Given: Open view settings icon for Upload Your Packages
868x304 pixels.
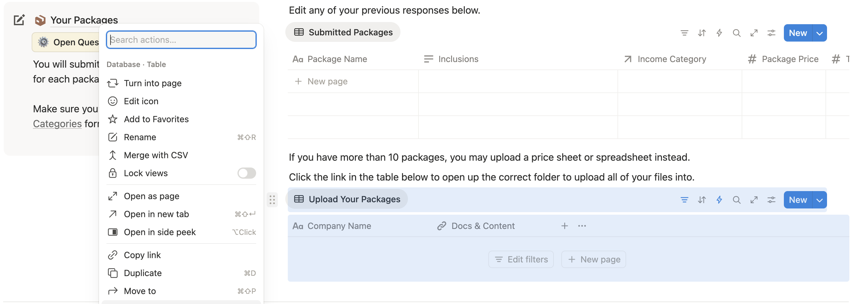Looking at the screenshot, I should tap(771, 200).
